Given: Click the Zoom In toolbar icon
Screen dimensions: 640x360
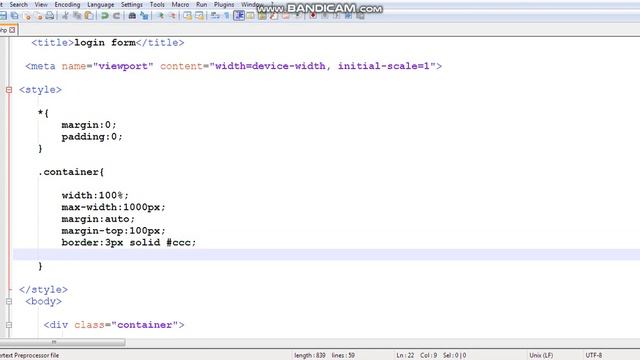Looking at the screenshot, I should (x=160, y=16).
